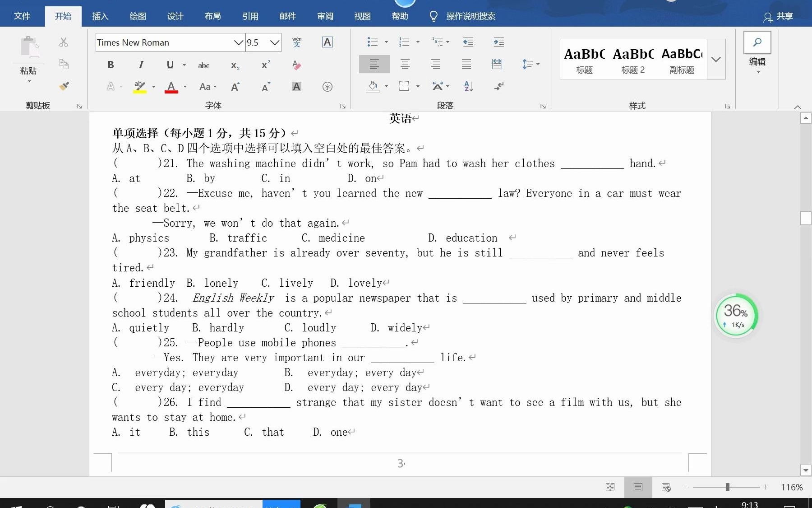Toggle superscript formatting
The height and width of the screenshot is (508, 812).
point(266,65)
